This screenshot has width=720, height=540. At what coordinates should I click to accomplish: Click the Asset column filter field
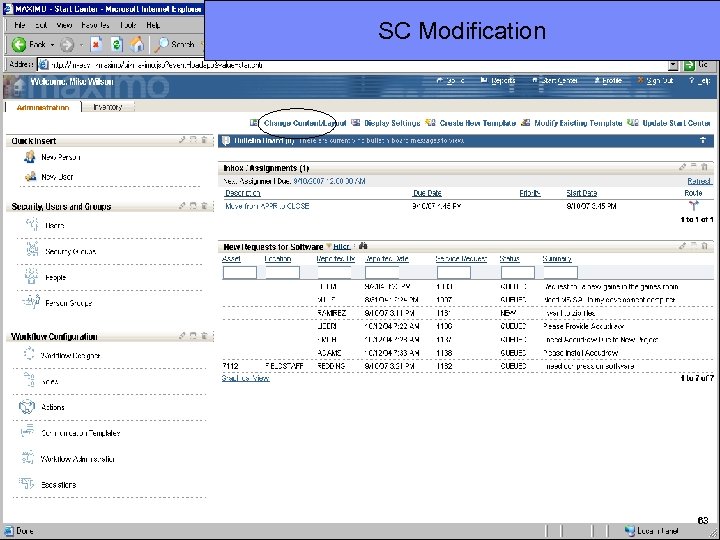pyautogui.click(x=240, y=272)
